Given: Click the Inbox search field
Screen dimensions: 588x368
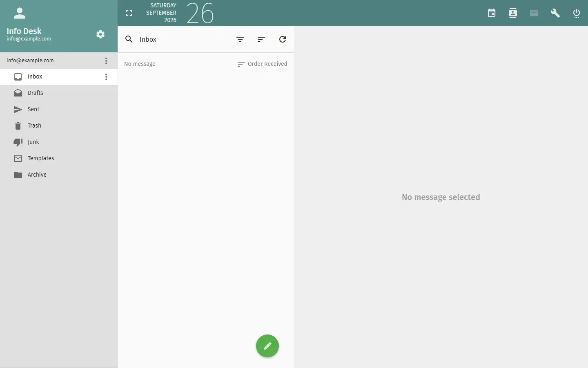Looking at the screenshot, I should click(x=184, y=39).
